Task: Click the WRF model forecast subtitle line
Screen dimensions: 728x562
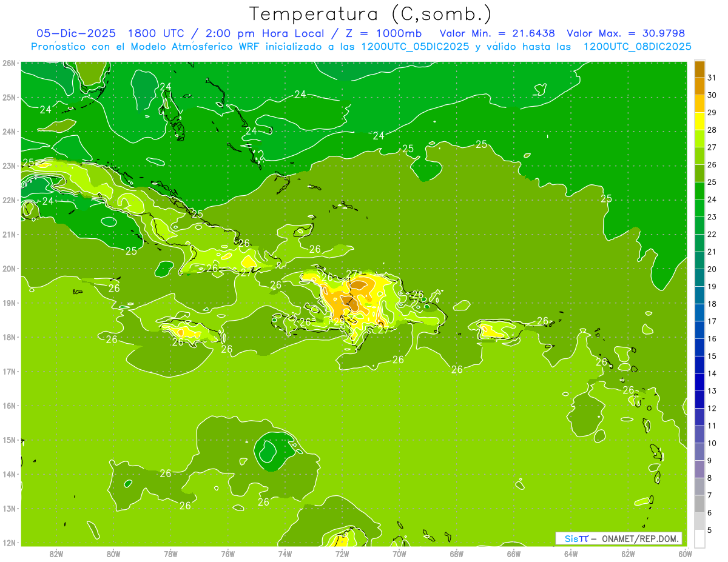Action: pos(361,47)
